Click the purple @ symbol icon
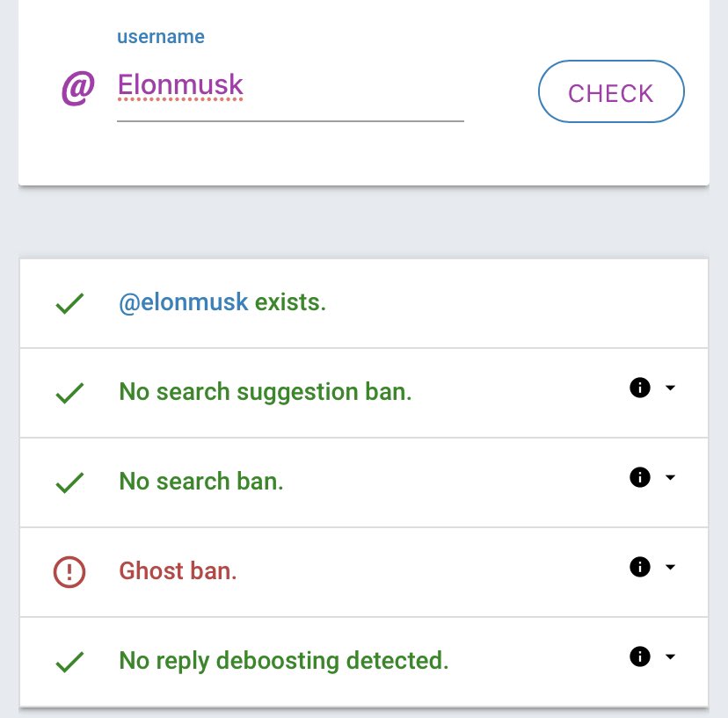Image resolution: width=728 pixels, height=718 pixels. (77, 89)
